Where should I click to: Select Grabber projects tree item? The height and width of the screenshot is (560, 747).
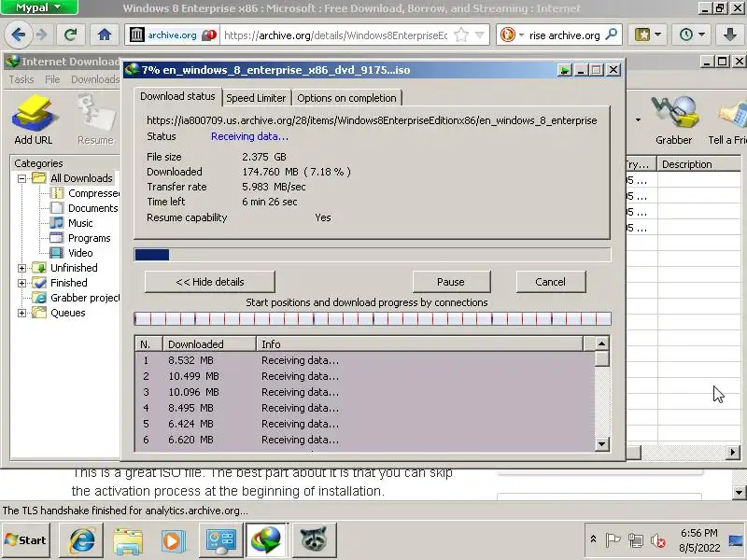pos(85,298)
